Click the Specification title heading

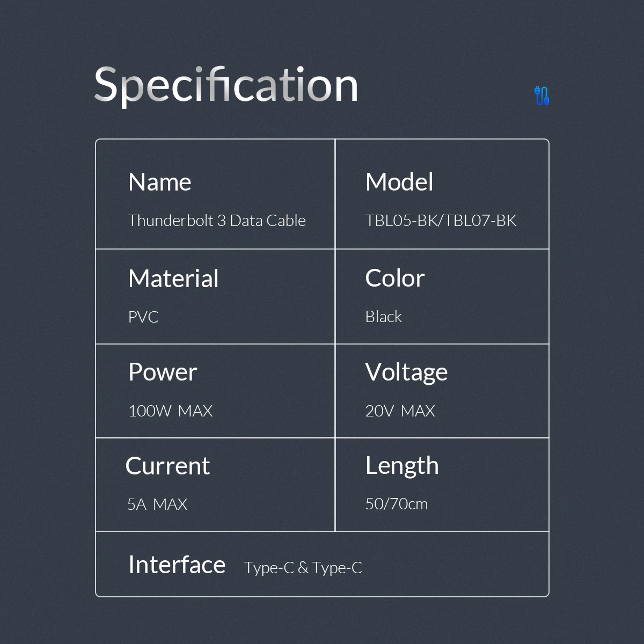pos(226,85)
